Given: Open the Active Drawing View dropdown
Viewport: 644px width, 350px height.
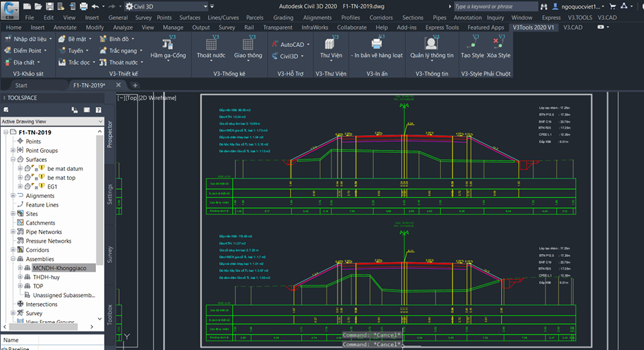Looking at the screenshot, I should click(x=51, y=121).
